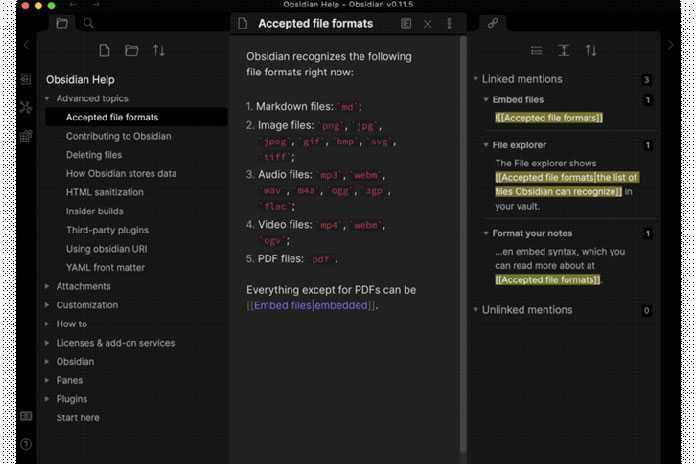Viewport: 696px width, 464px height.
Task: Open the Start here note
Action: pyautogui.click(x=77, y=417)
